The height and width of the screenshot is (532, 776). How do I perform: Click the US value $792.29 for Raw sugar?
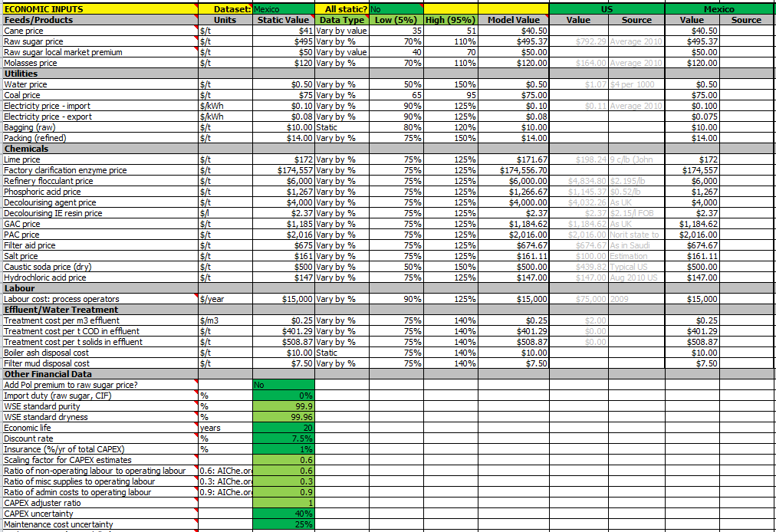tap(578, 41)
